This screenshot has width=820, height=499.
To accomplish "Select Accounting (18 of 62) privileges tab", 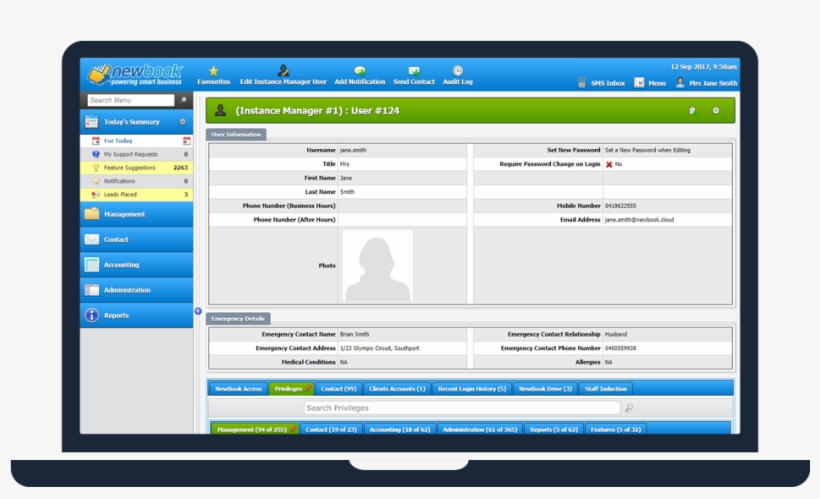I will 400,429.
